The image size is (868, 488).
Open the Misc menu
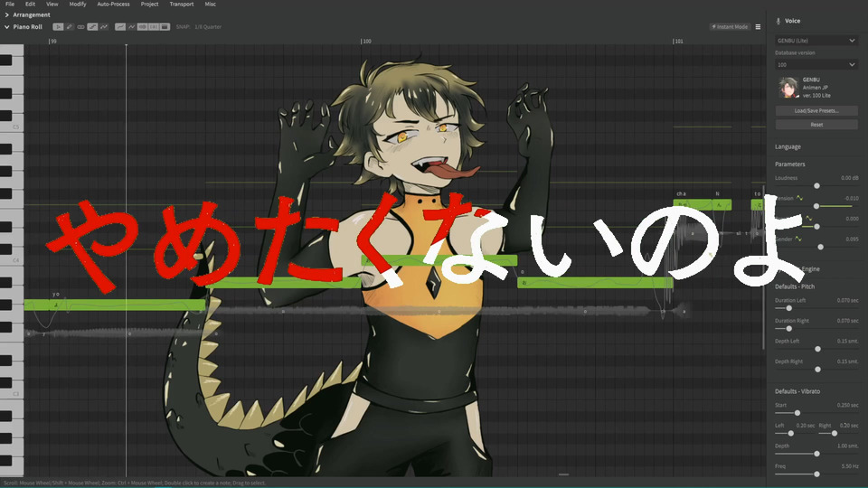tap(211, 4)
